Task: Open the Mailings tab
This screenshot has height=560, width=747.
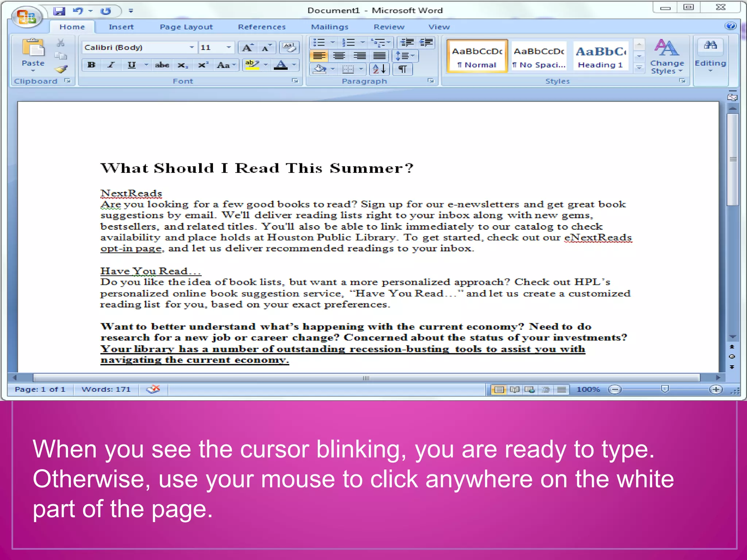Action: coord(329,27)
